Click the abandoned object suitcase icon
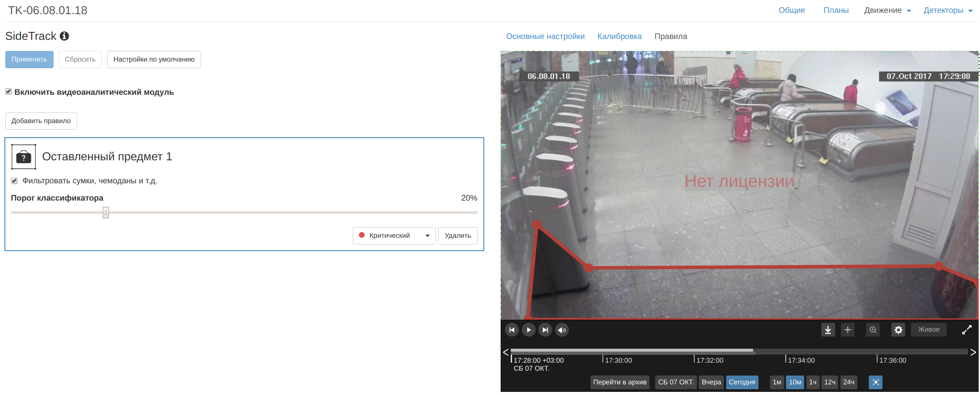 tap(23, 157)
